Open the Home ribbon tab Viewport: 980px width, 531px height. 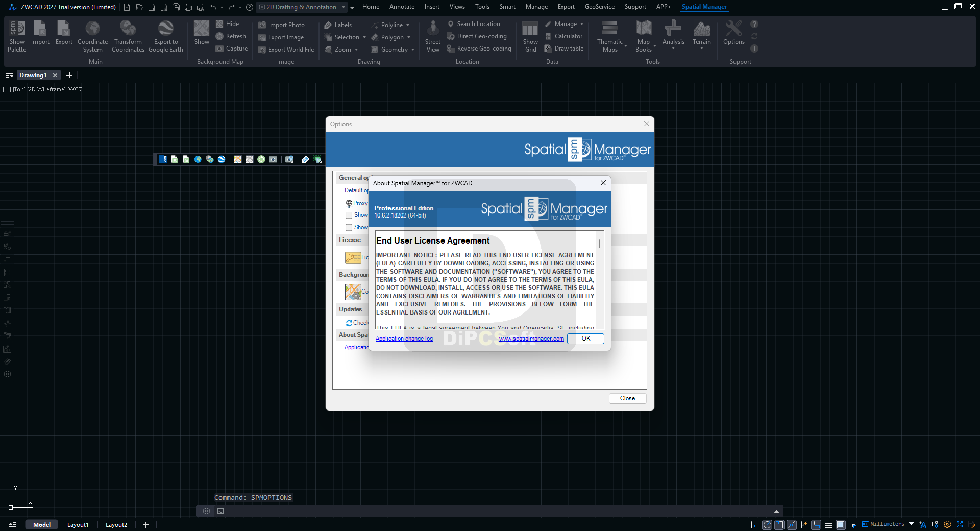point(371,7)
